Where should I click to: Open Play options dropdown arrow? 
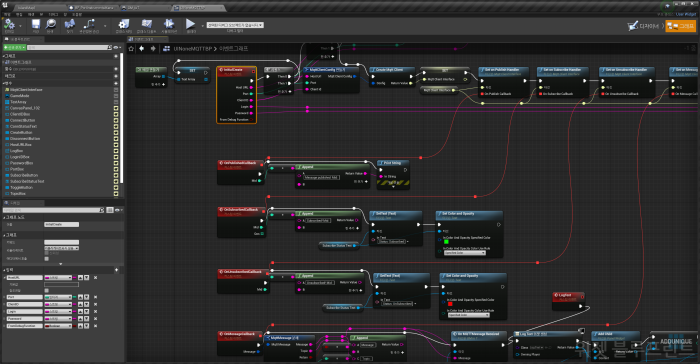[x=202, y=26]
